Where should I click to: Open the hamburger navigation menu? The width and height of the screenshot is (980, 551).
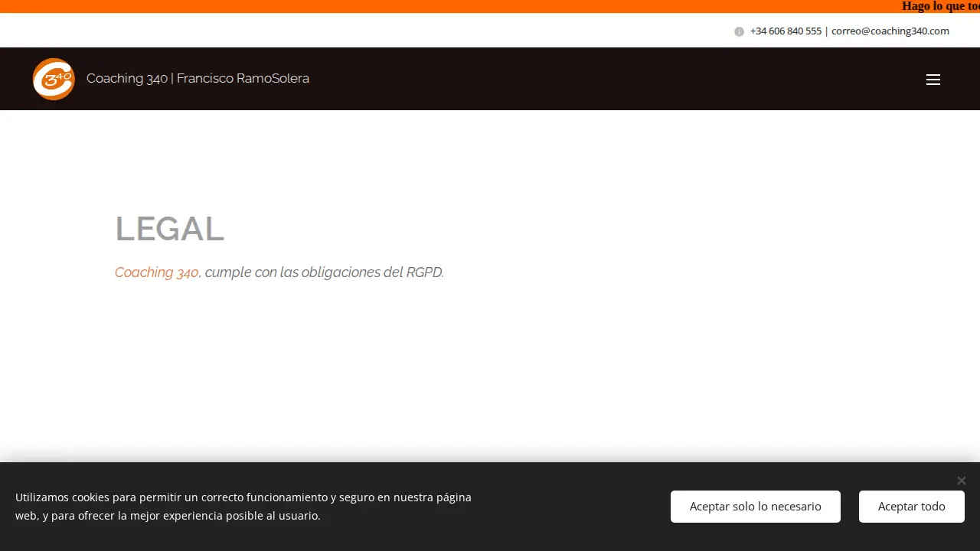[933, 80]
